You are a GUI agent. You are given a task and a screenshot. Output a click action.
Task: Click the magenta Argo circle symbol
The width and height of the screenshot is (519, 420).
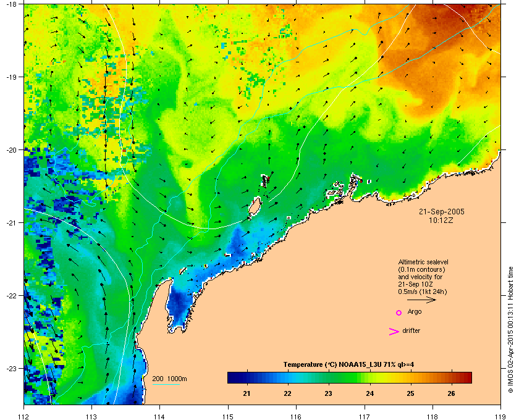399,313
